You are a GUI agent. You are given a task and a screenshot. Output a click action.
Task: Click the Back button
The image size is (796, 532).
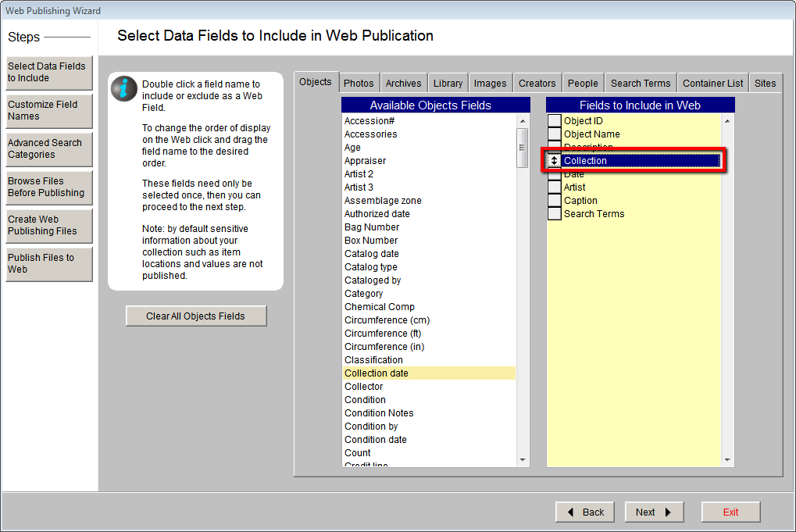pyautogui.click(x=585, y=512)
